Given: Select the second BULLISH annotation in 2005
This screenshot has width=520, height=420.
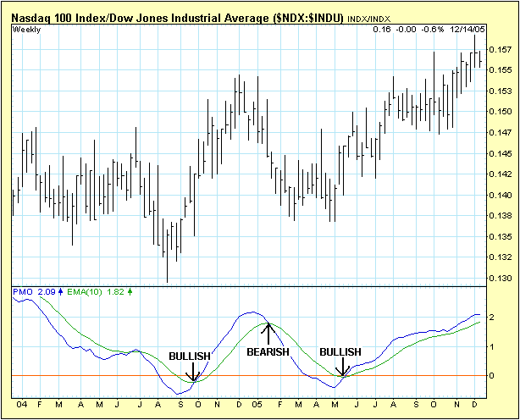Looking at the screenshot, I should pyautogui.click(x=340, y=352).
